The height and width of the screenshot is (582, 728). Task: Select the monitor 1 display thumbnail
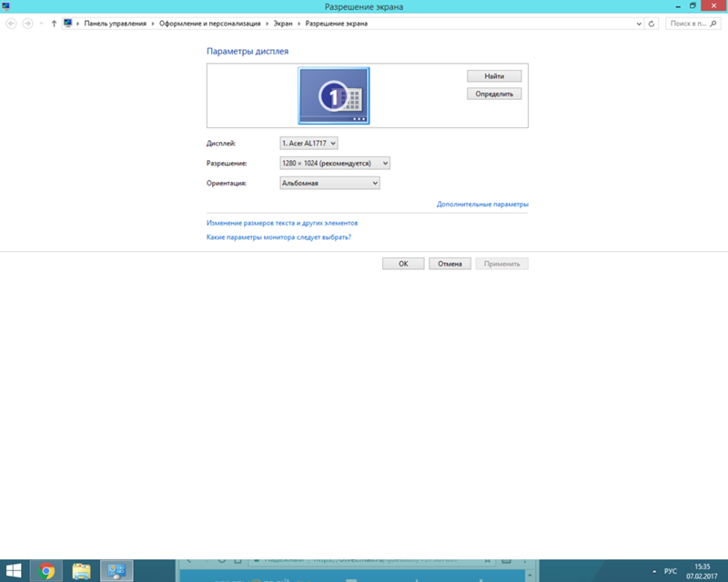pos(333,95)
